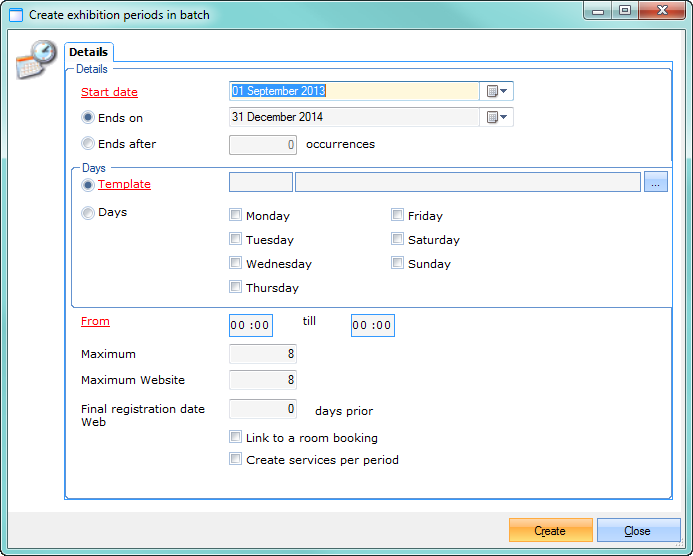Click the From time input field
Screen dimensions: 693x556
point(250,325)
